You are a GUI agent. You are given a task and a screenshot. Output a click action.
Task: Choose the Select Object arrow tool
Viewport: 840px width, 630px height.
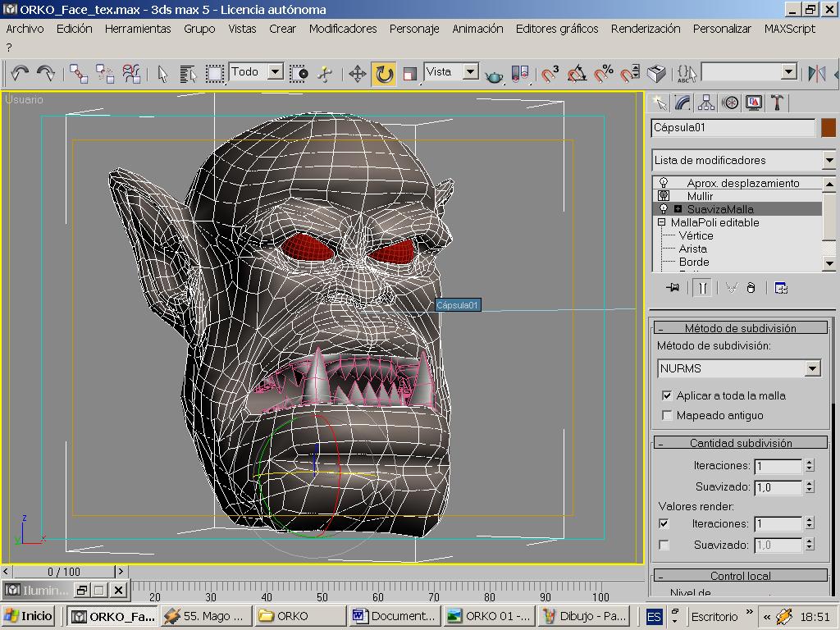(x=163, y=74)
